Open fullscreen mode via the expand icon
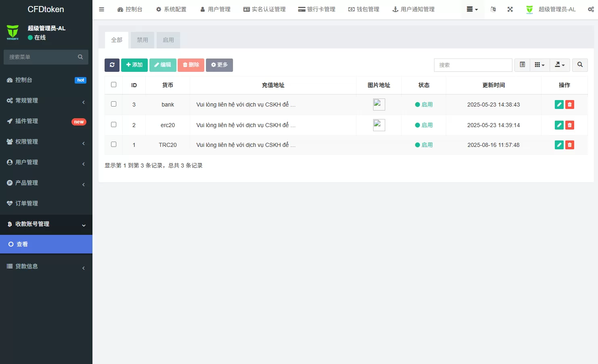The width and height of the screenshot is (598, 364). 510,9
